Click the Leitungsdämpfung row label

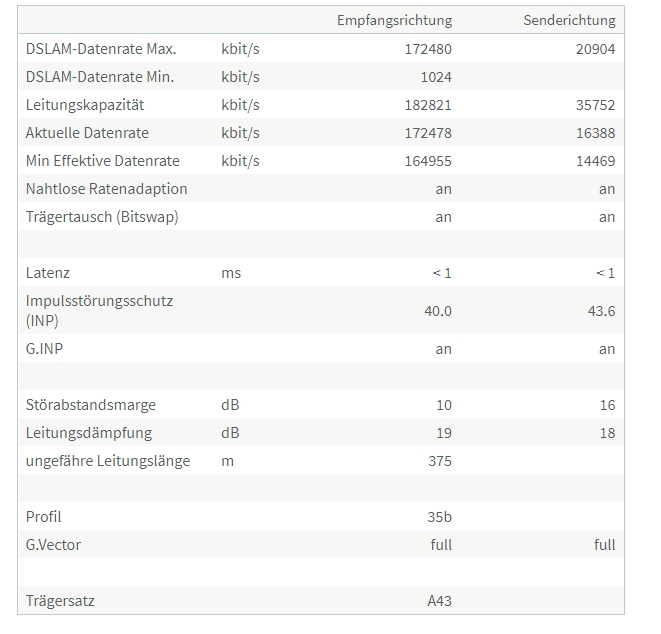pos(89,433)
